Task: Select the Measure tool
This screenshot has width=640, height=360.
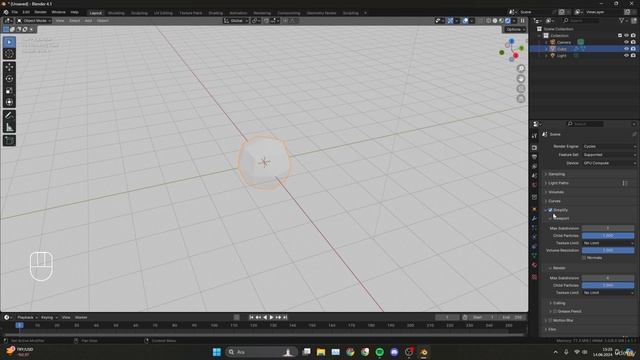Action: 9,127
